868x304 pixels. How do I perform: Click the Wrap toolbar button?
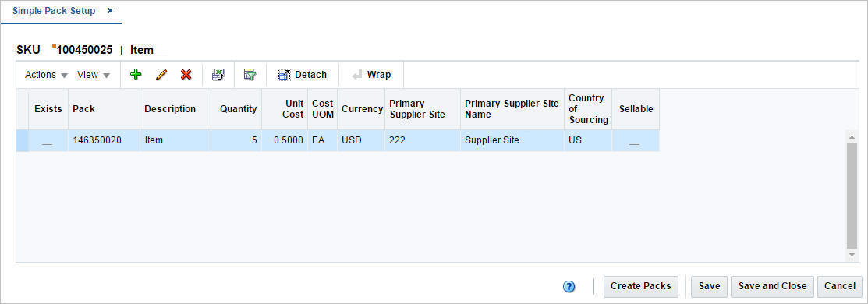(x=371, y=74)
